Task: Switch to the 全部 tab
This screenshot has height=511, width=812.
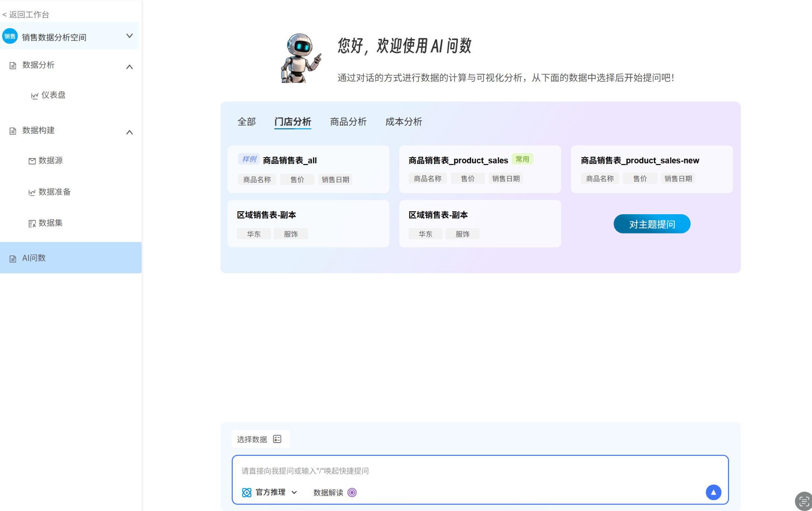Action: pyautogui.click(x=247, y=122)
